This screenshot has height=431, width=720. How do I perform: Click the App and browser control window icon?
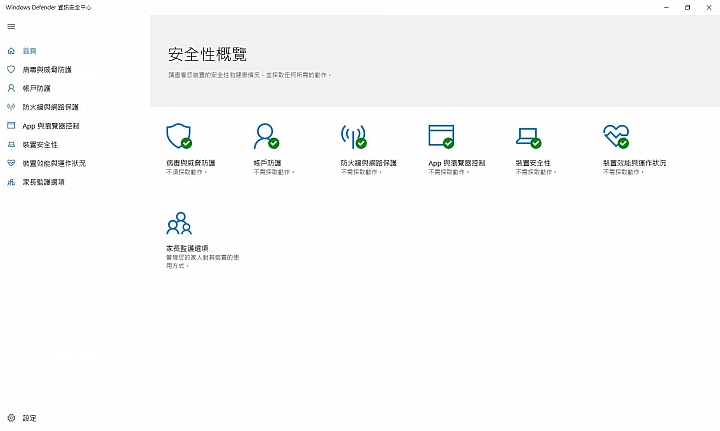441,136
